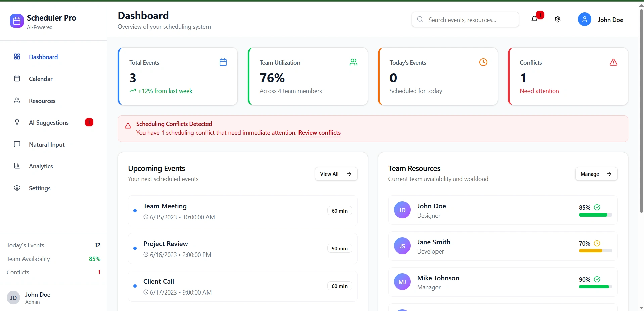Open the Calendar page in sidebar
This screenshot has width=644, height=311.
(x=41, y=79)
